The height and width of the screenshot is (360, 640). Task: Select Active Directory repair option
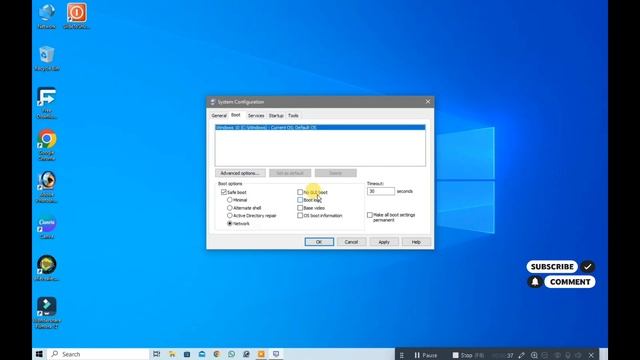(x=230, y=216)
